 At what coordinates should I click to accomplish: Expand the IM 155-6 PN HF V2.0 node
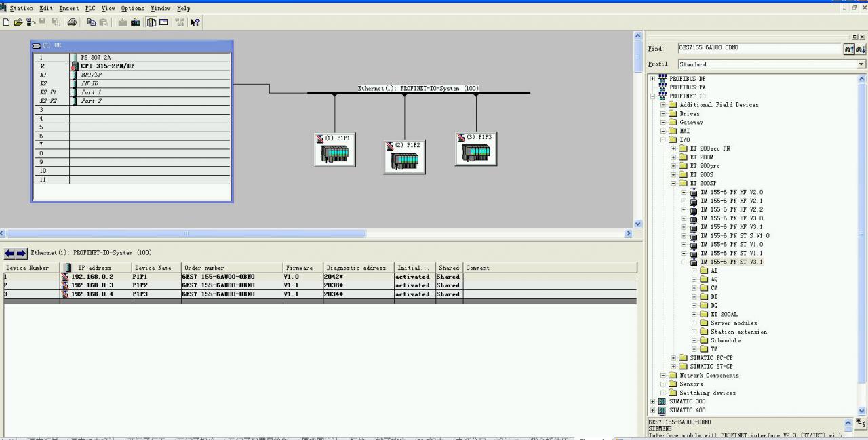[684, 193]
